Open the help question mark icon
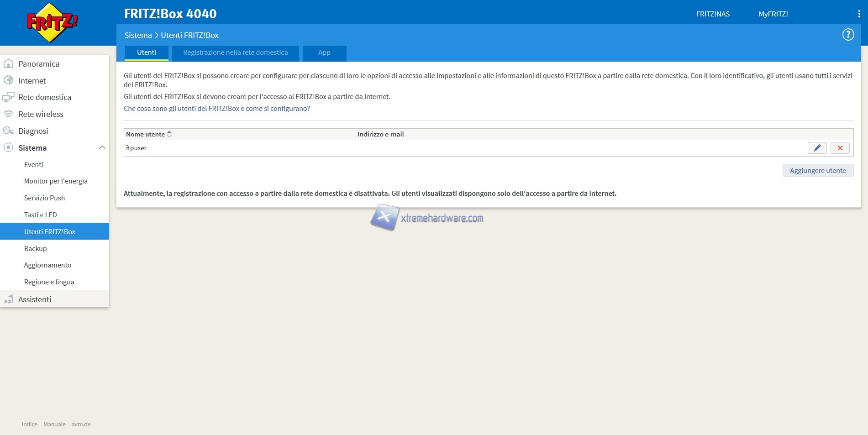868x435 pixels. click(848, 35)
